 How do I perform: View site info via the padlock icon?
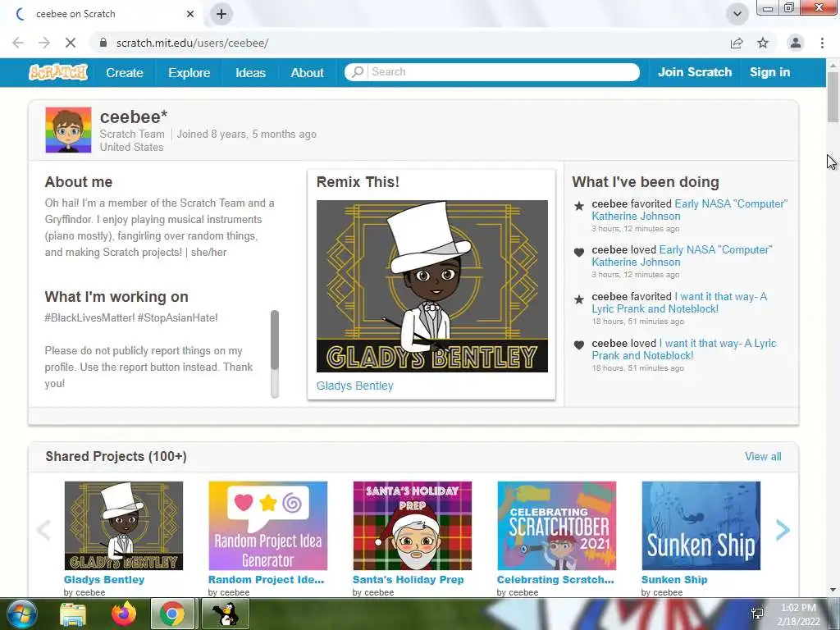click(x=103, y=43)
